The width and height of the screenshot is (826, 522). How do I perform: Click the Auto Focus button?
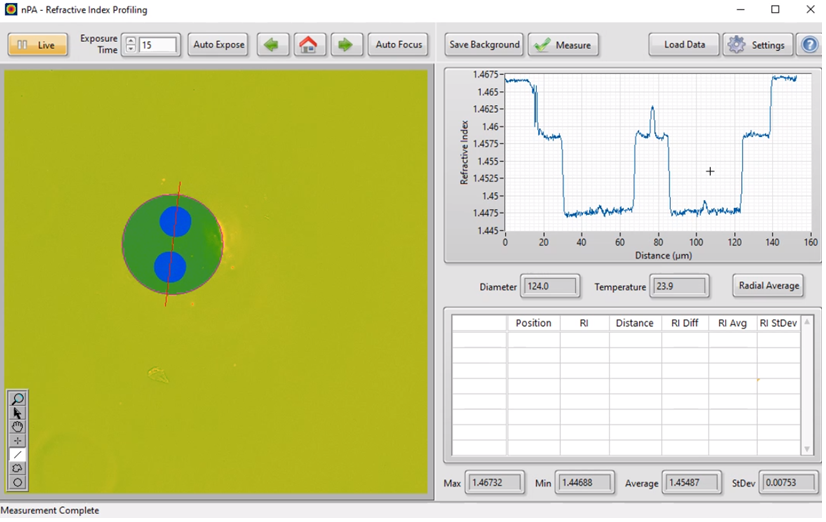coord(398,45)
